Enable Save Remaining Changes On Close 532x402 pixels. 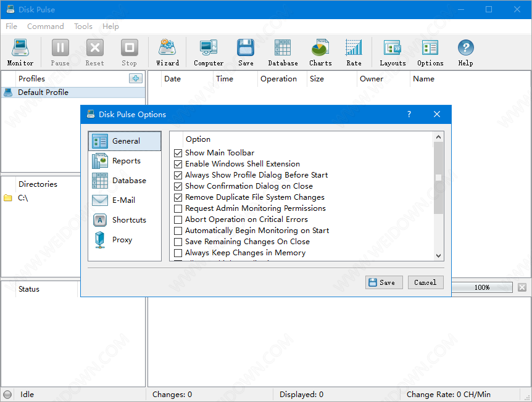point(178,242)
